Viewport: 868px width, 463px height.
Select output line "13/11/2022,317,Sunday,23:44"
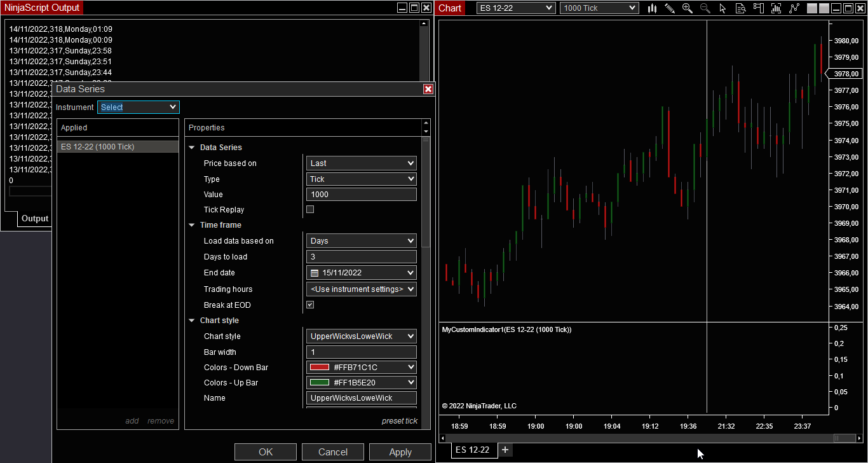point(60,73)
